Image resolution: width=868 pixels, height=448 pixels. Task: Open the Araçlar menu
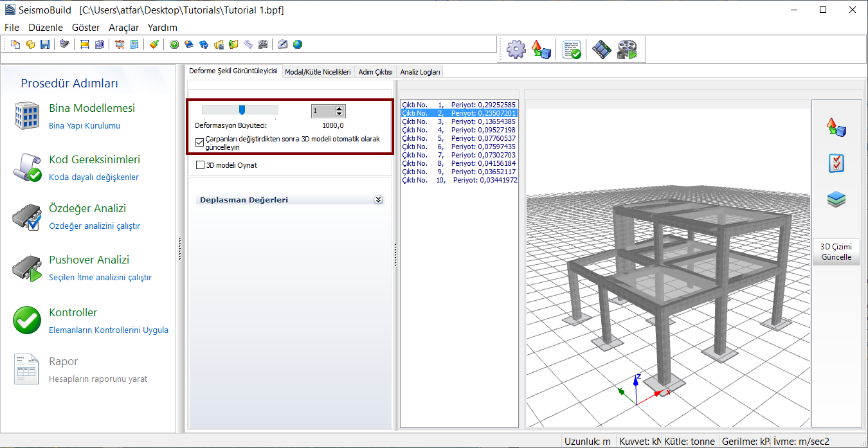[x=123, y=28]
